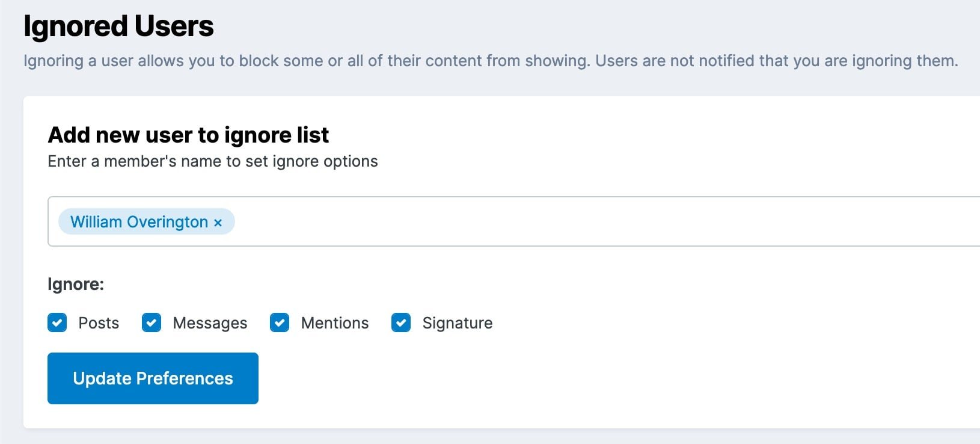Disable the Signature checkbox
Screen dimensions: 980x444
(x=401, y=323)
